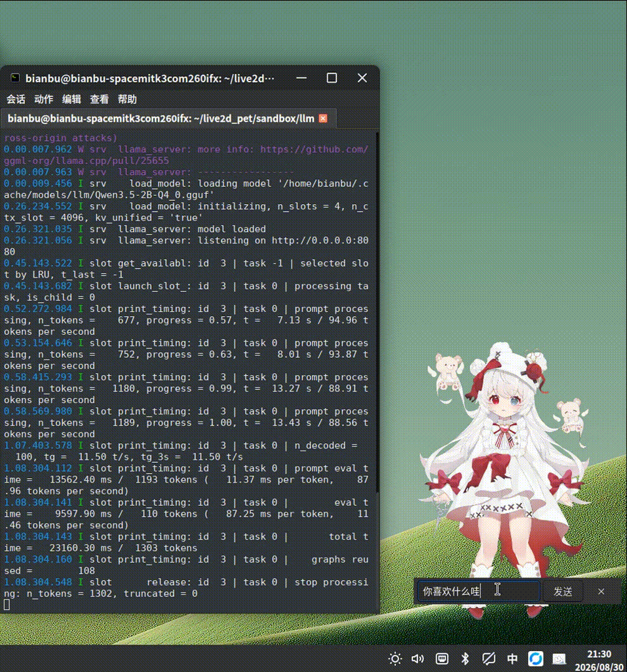This screenshot has height=672, width=627.
Task: Click the tray icon beside the clock
Action: pos(559,659)
